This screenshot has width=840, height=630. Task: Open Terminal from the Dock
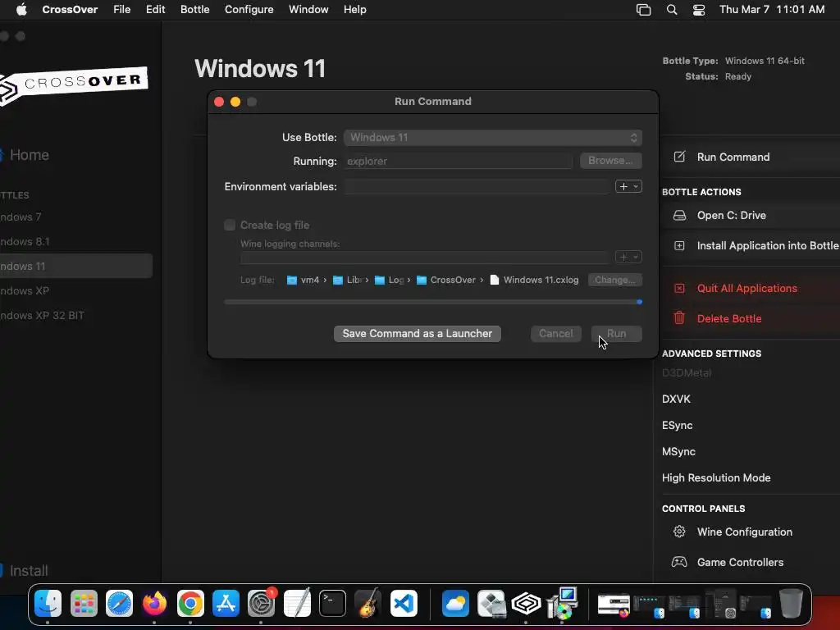click(x=332, y=604)
